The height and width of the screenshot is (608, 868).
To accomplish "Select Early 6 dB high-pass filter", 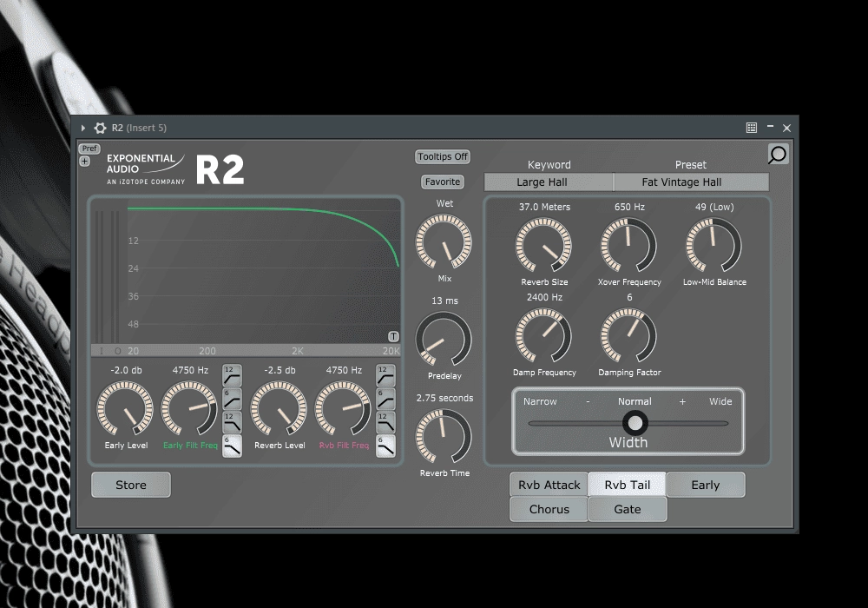I will 232,399.
